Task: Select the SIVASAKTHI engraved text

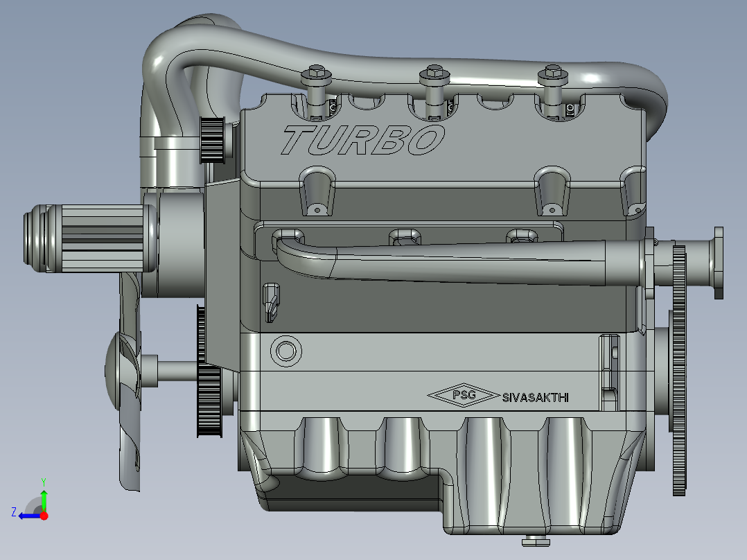Action: 536,398
